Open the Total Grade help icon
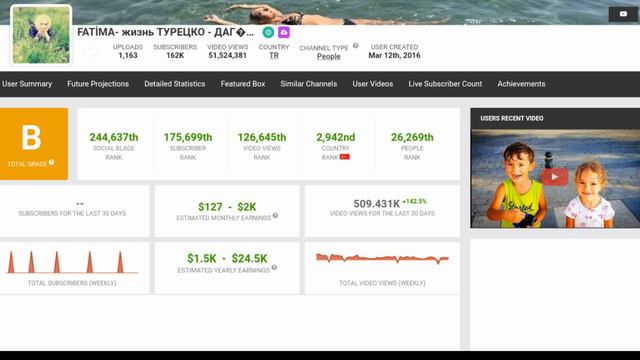Viewport: 640px width, 360px height. [51, 162]
